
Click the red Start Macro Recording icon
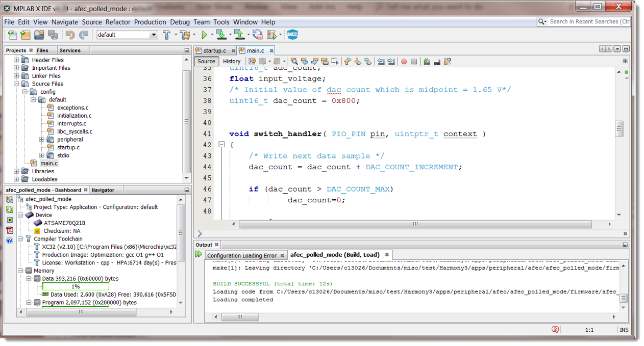point(404,62)
